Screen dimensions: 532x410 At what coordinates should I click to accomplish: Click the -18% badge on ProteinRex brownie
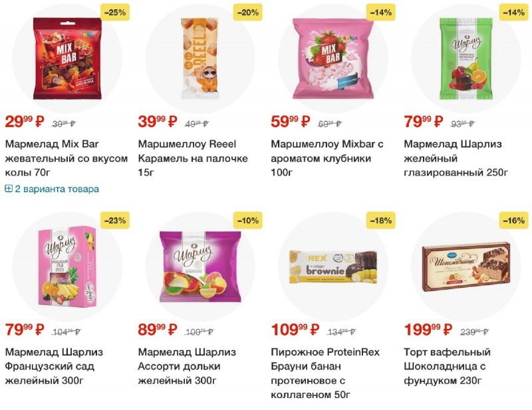point(381,221)
